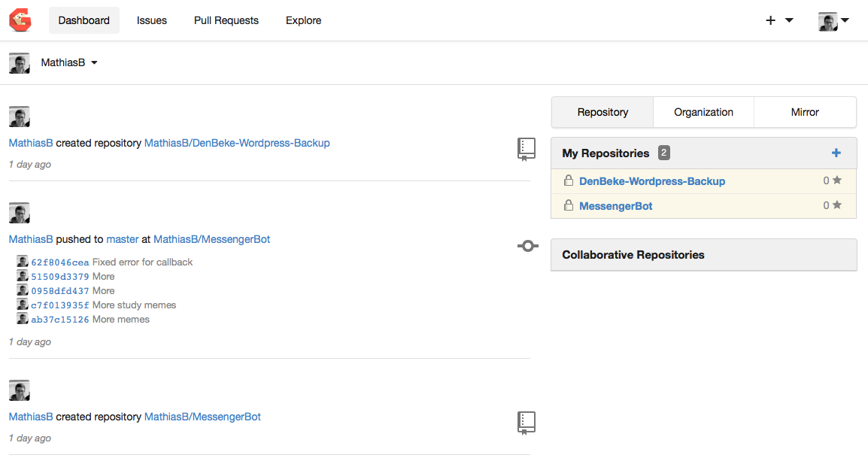Click commit icon next to push activity
Screen dimensions: 868x464
click(x=527, y=245)
